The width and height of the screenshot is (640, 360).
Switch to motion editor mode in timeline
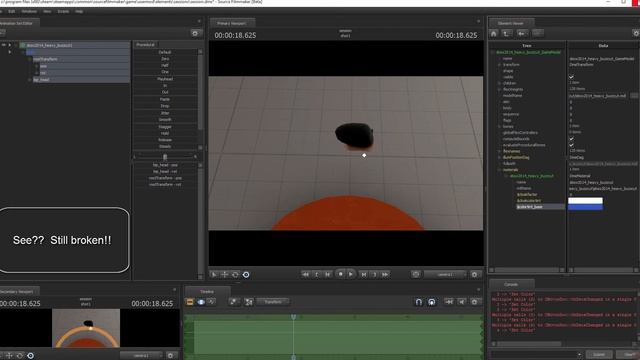coord(201,302)
